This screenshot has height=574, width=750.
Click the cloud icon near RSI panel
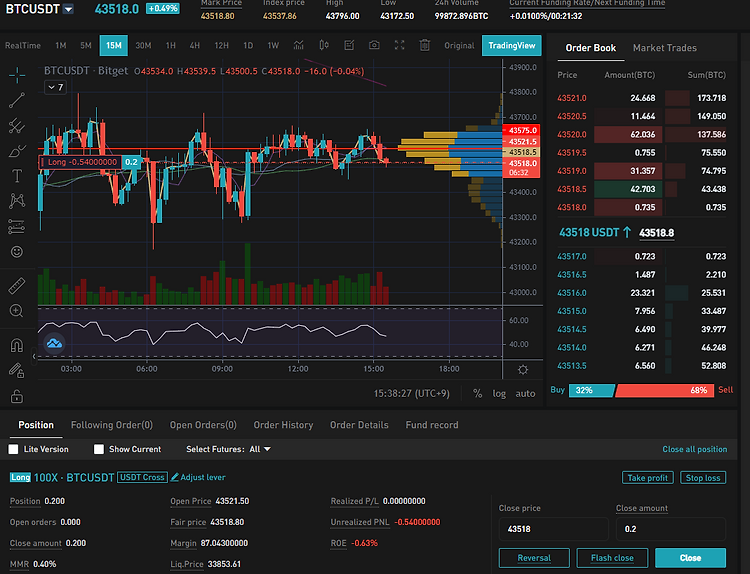(x=55, y=343)
